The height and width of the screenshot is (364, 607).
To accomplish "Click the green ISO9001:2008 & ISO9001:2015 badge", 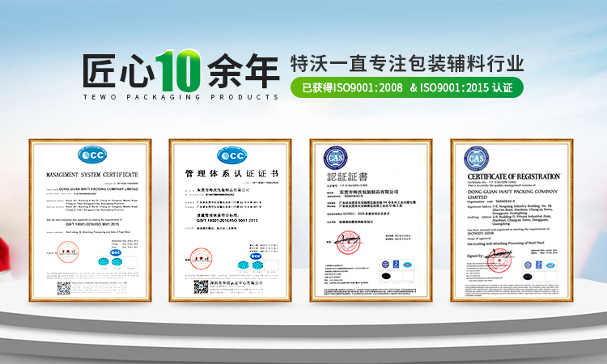I will coord(407,87).
